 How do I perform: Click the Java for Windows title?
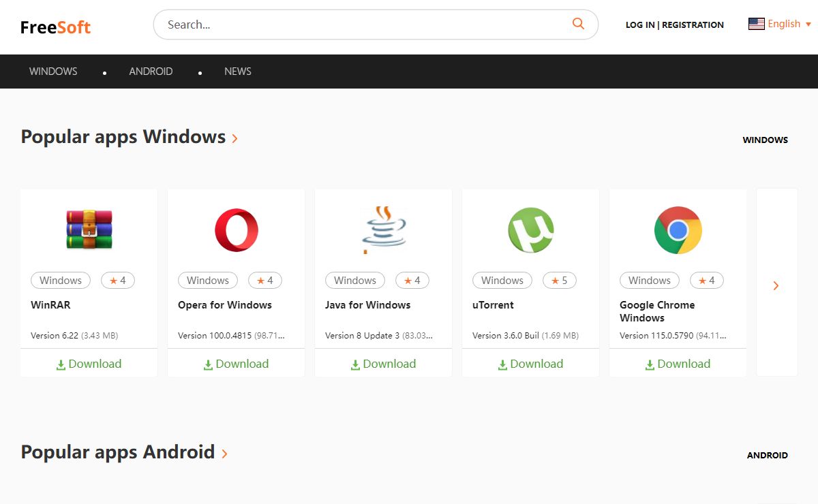(x=368, y=305)
